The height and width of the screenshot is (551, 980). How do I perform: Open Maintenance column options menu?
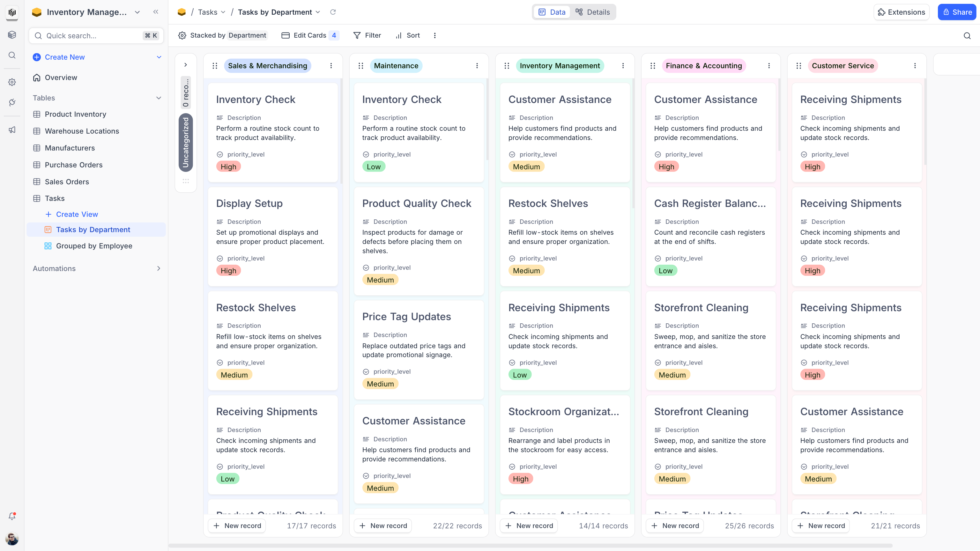[x=477, y=66]
